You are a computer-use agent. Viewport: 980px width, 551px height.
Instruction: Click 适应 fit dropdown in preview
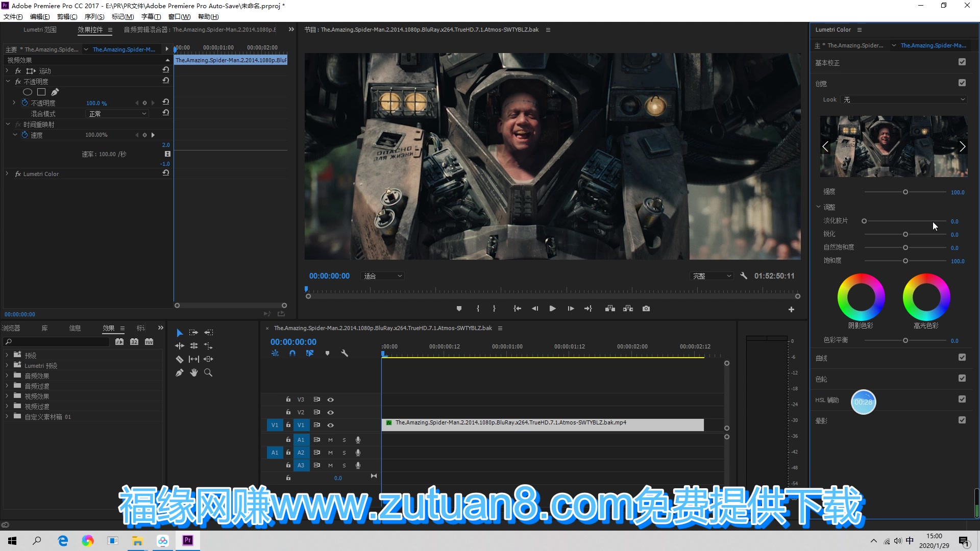(382, 276)
